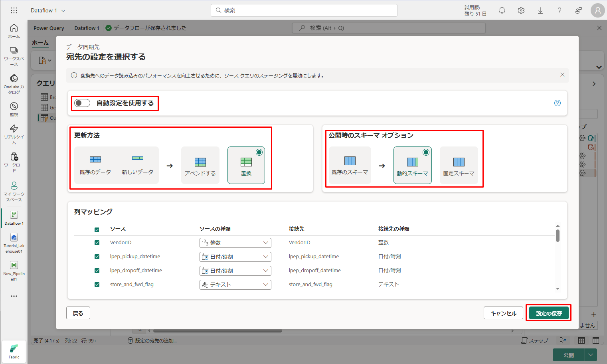
Task: Open the settings gear in header
Action: pyautogui.click(x=521, y=11)
